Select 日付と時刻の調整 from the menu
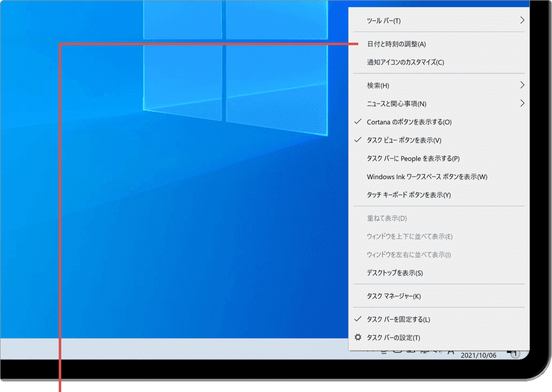The image size is (552, 392). [396, 44]
